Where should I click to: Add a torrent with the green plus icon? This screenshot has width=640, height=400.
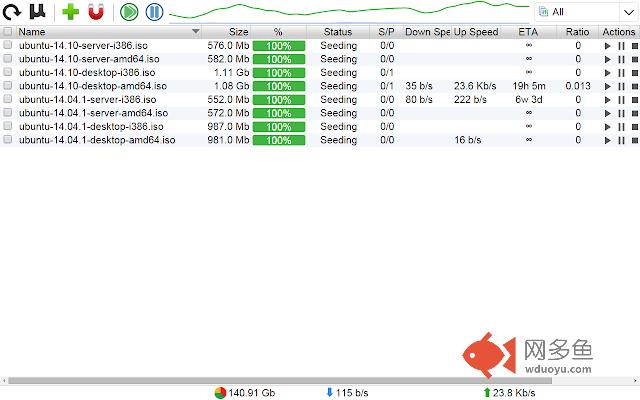(71, 12)
